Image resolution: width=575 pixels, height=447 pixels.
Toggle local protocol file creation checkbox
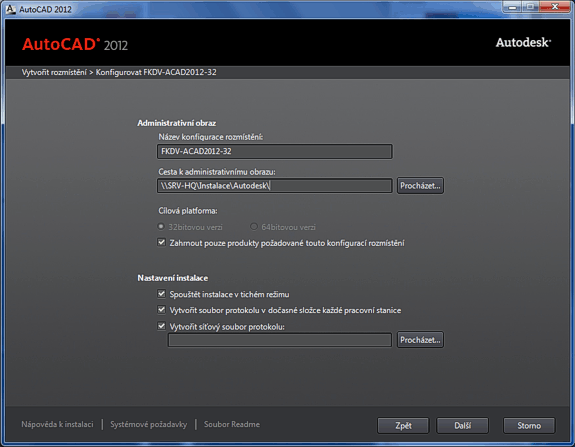click(x=161, y=310)
